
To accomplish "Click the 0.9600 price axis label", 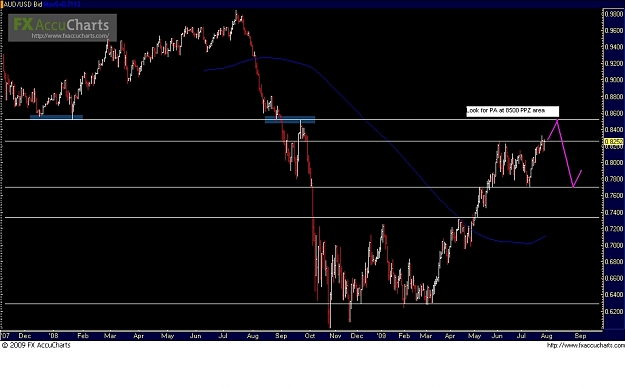I will (x=614, y=30).
